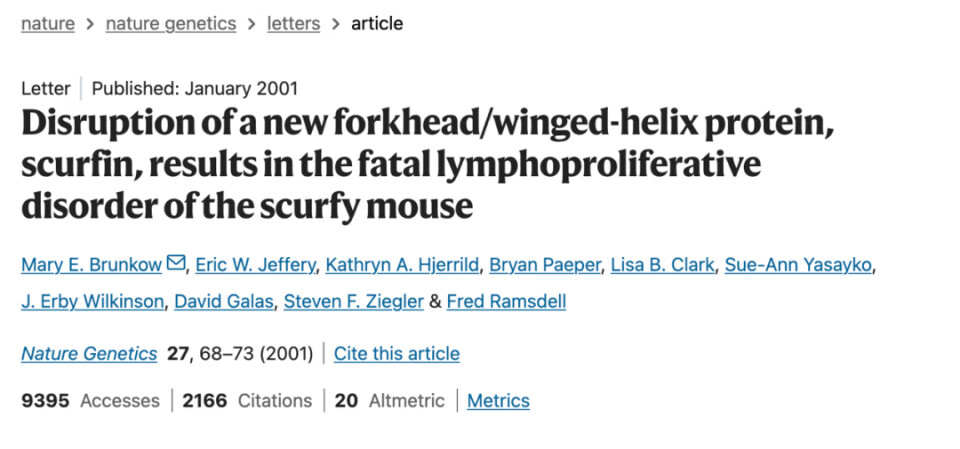
Task: Select author David Galas
Action: [224, 301]
